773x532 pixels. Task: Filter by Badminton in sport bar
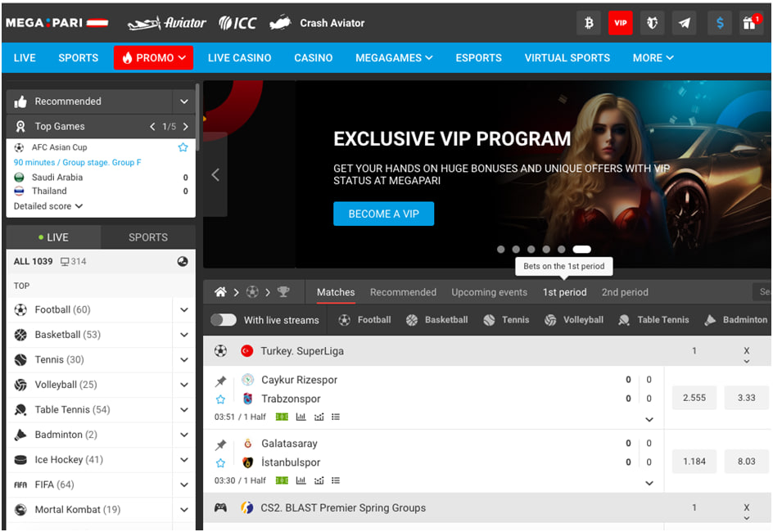pyautogui.click(x=736, y=320)
